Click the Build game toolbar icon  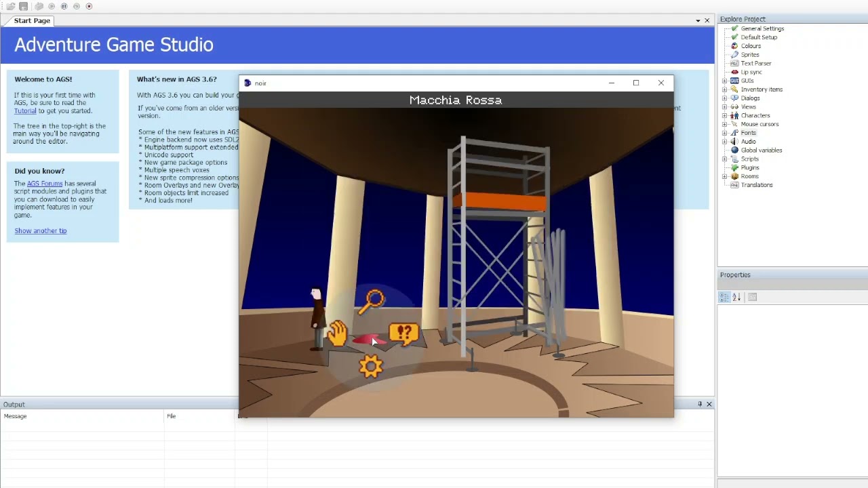(39, 6)
